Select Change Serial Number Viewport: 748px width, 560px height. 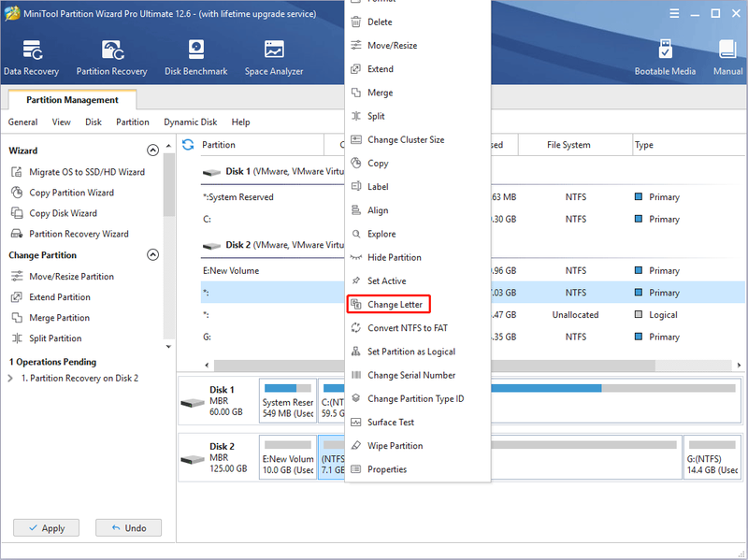pyautogui.click(x=417, y=376)
